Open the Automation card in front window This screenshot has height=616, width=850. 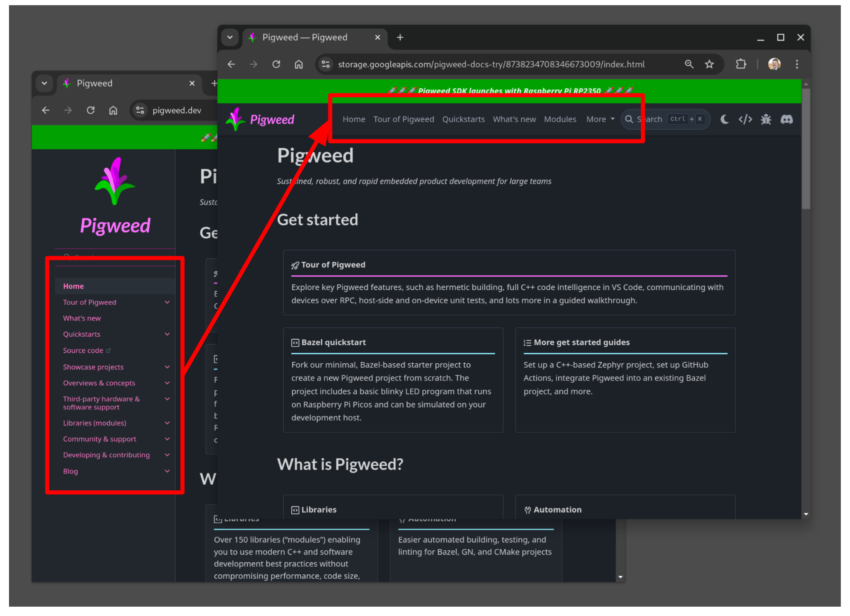[x=625, y=507]
